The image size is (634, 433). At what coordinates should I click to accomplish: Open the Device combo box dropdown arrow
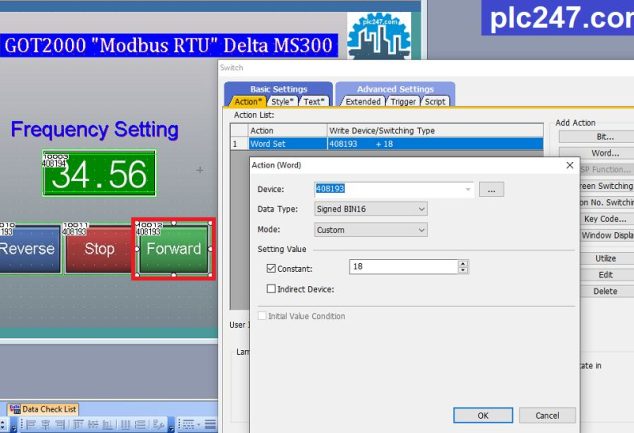[468, 189]
